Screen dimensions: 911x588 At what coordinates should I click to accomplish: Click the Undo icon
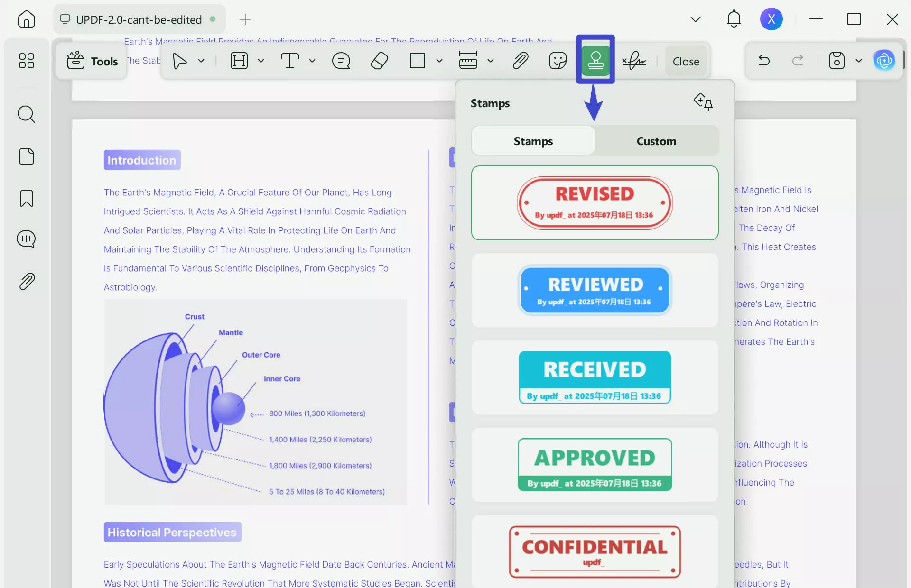point(764,61)
